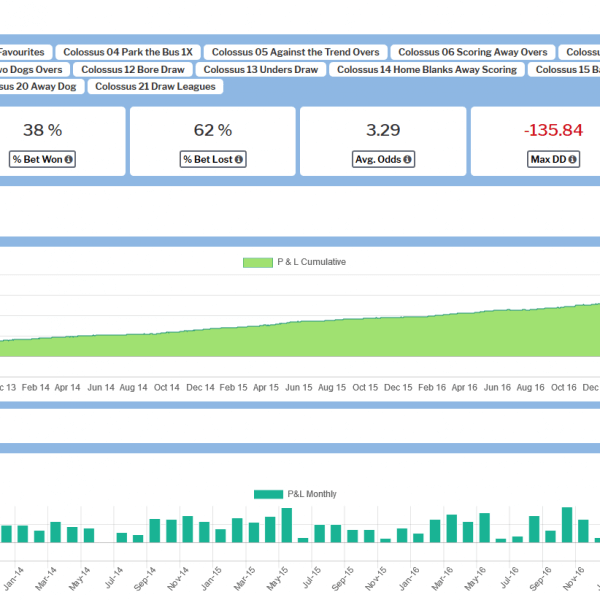Screen dimensions: 600x600
Task: Click the Mar-16 axis label on monthly chart
Action: pyautogui.click(x=442, y=579)
